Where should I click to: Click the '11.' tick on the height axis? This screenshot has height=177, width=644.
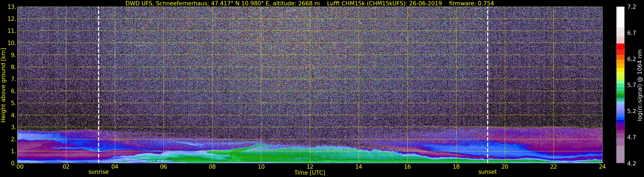tap(12, 31)
